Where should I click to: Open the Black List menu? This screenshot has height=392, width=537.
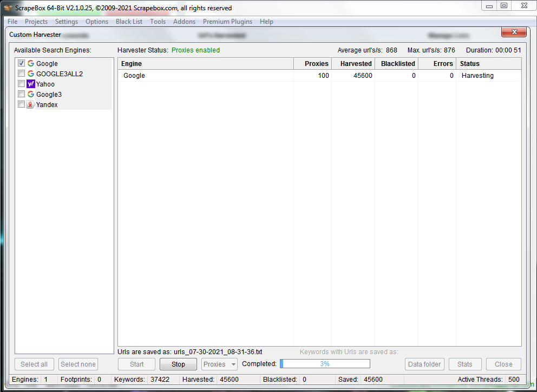(129, 22)
